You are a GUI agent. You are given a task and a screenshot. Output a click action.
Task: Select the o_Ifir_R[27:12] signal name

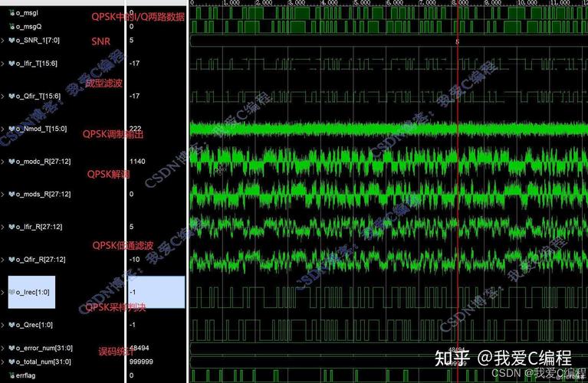tap(39, 227)
